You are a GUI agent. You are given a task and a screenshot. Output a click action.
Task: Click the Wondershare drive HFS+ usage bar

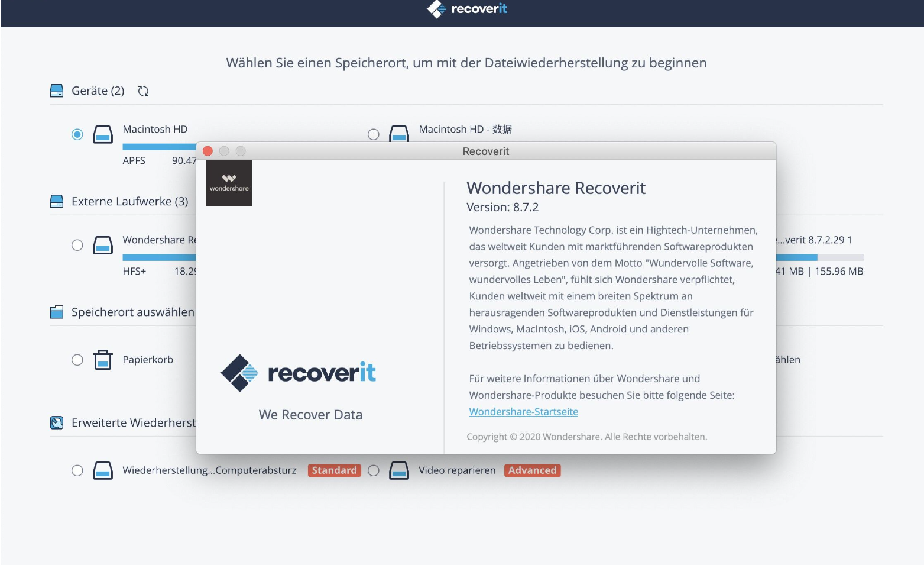[x=160, y=257]
